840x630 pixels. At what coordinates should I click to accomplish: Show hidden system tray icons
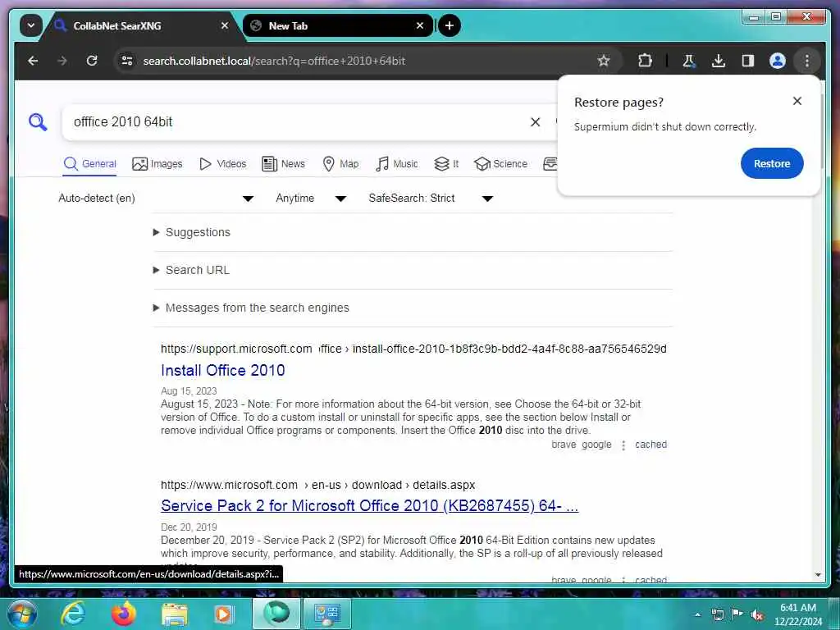click(697, 614)
